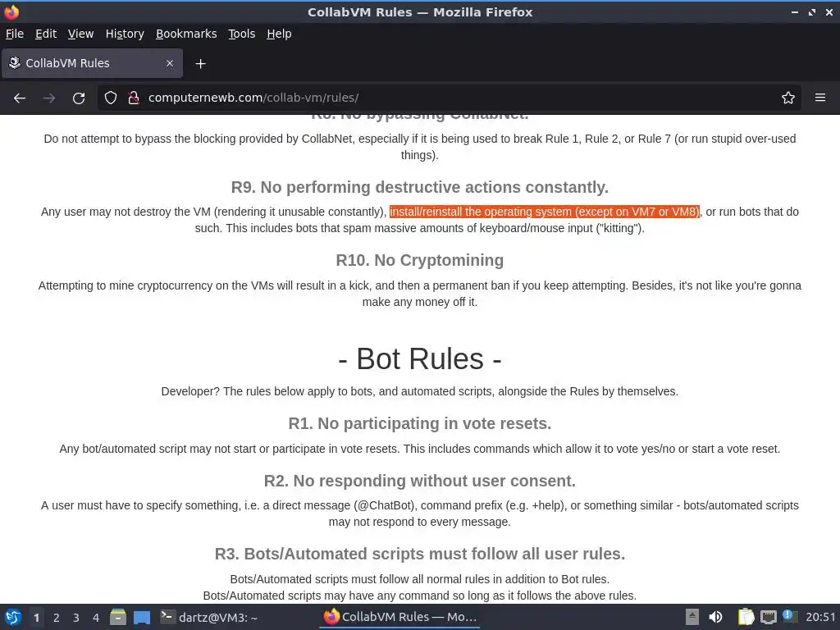Click the R9 destructive actions heading
Image resolution: width=840 pixels, height=630 pixels.
pyautogui.click(x=420, y=187)
